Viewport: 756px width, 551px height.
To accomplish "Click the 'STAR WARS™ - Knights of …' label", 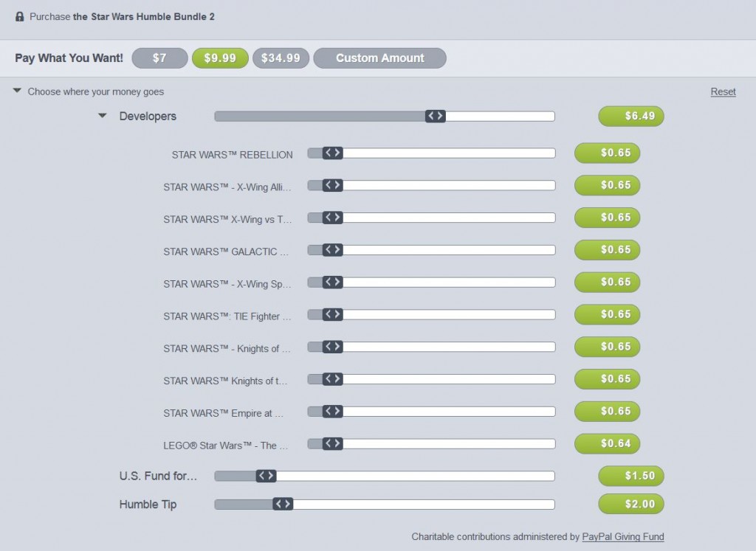I will pos(227,348).
